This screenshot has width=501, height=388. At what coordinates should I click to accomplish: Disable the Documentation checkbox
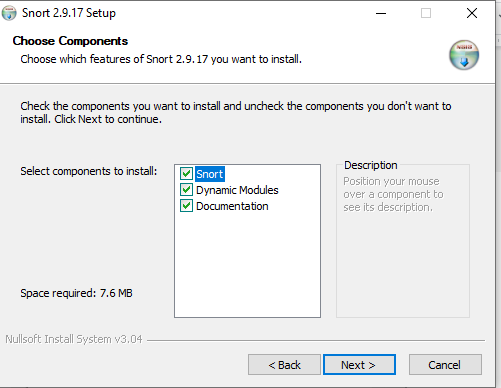coord(186,206)
